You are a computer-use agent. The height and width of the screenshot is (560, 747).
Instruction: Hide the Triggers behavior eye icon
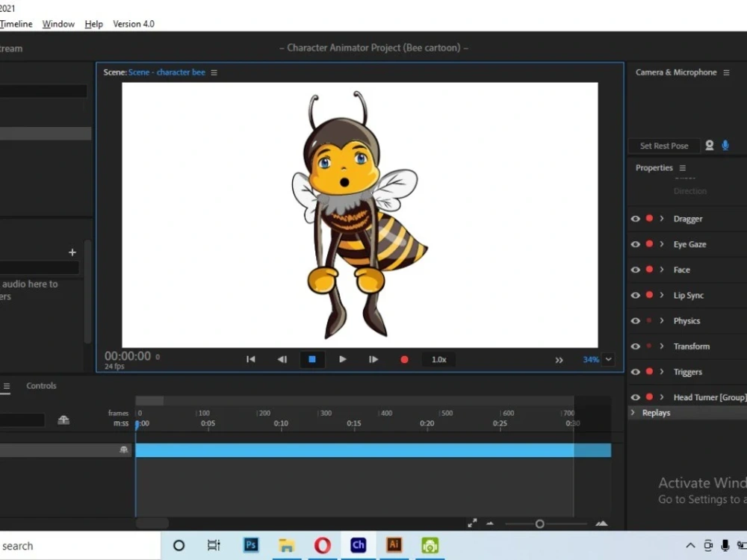pos(636,371)
